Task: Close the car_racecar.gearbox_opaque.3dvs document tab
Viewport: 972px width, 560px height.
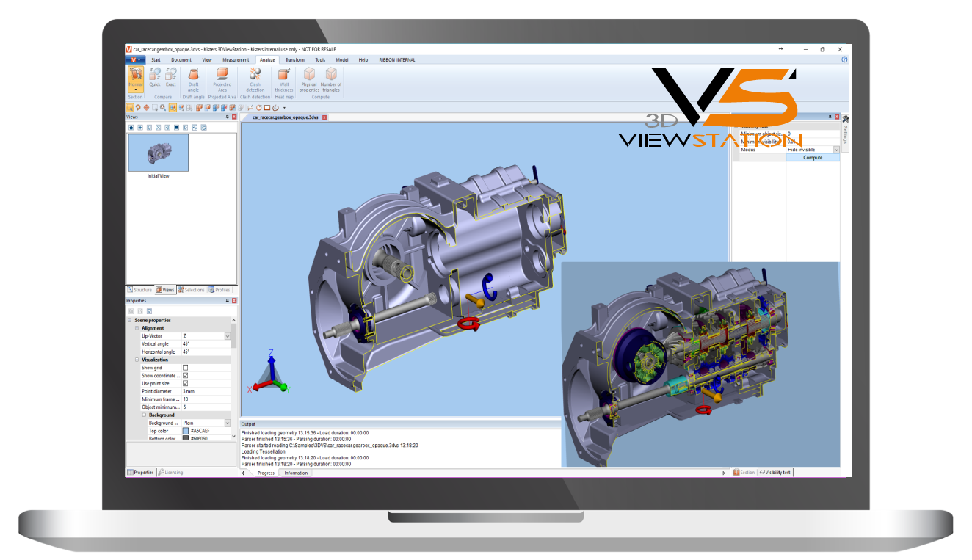Action: [x=324, y=117]
